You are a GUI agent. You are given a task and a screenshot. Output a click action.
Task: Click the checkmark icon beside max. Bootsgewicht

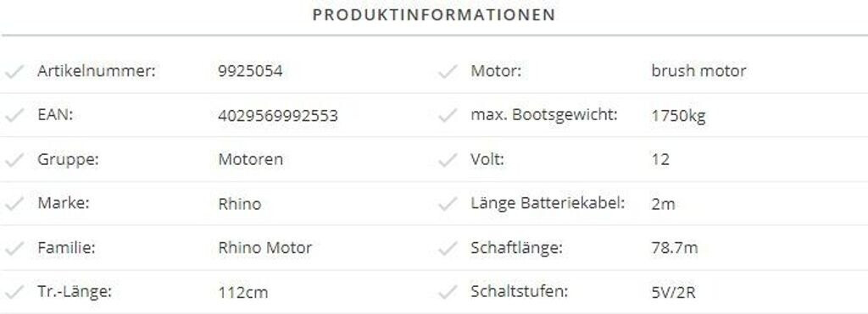(448, 116)
